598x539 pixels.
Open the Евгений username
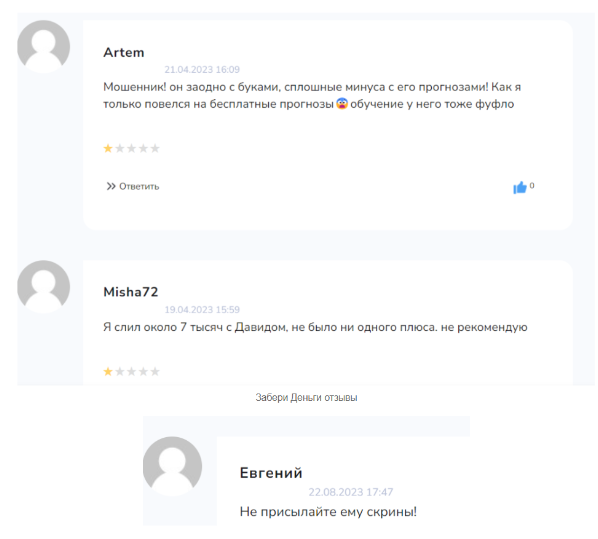(271, 473)
